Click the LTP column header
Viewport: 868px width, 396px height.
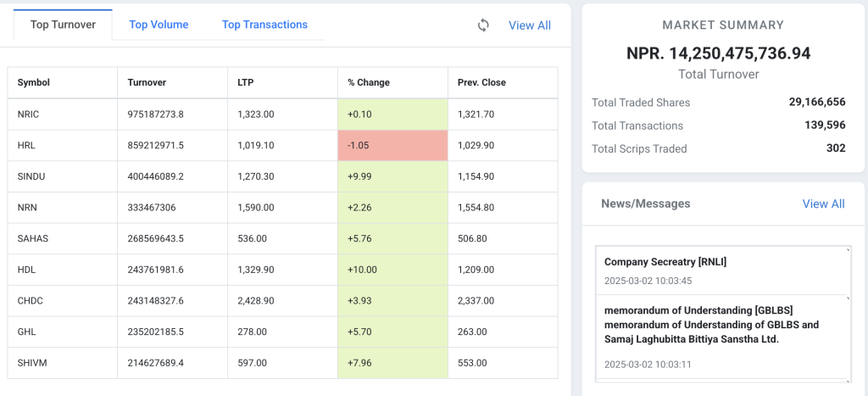[x=246, y=82]
